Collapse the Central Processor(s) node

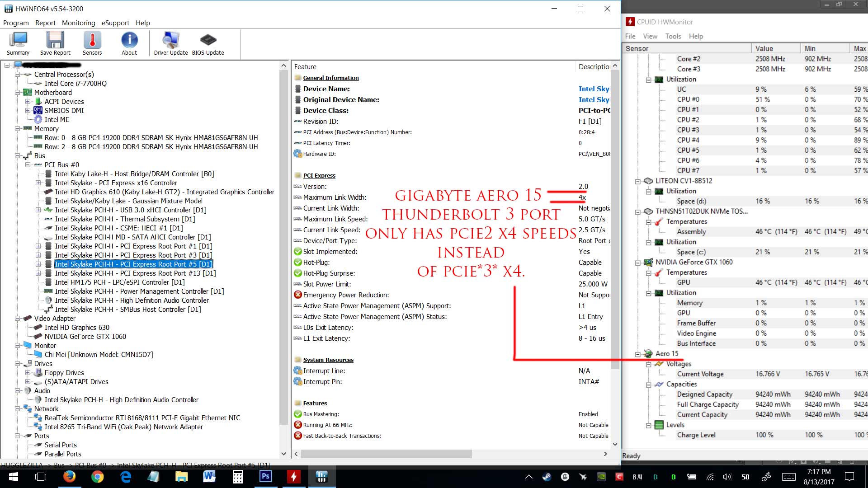click(17, 75)
